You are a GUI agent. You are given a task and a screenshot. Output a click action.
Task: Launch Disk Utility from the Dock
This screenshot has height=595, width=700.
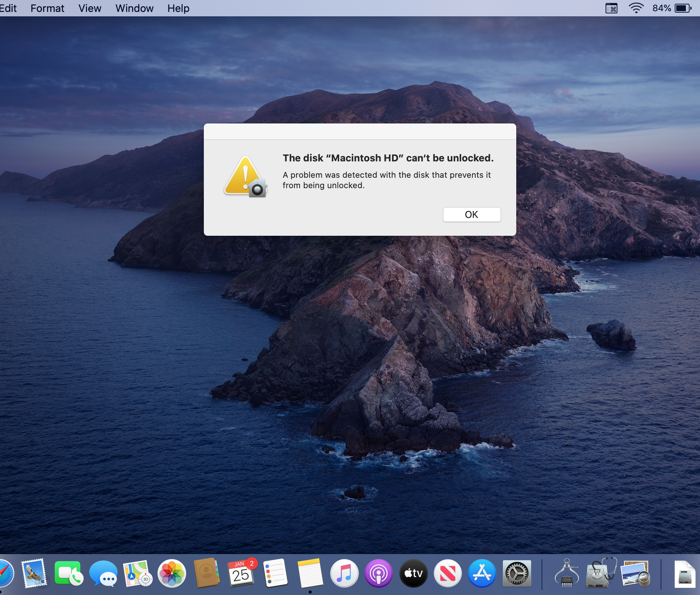coord(601,573)
